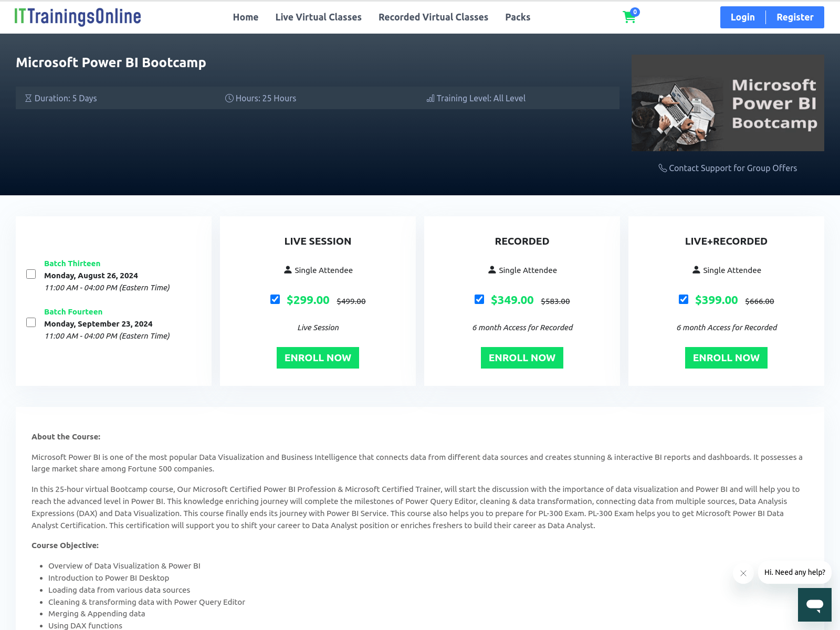Select the Batch Fourteen checkbox
Viewport: 840px width, 630px height.
click(x=31, y=322)
